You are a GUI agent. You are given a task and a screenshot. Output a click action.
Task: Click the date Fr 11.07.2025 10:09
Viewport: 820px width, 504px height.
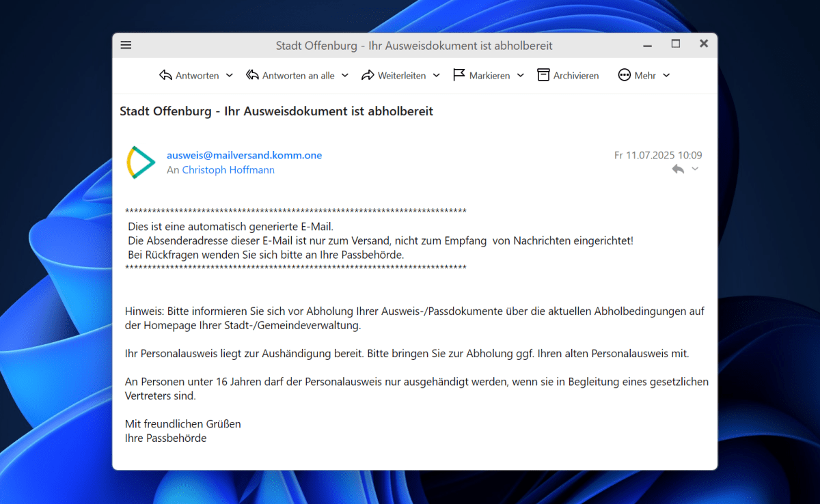coord(657,155)
